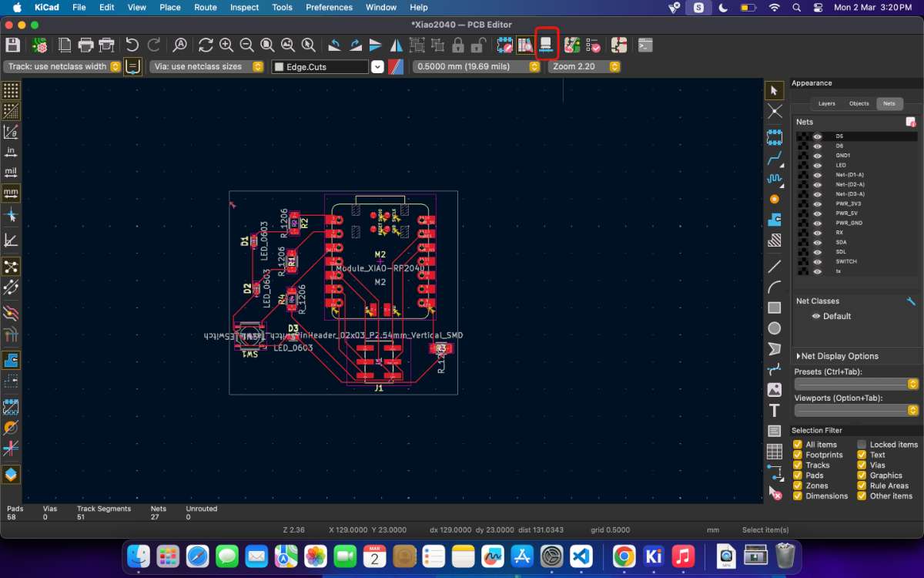Switch units to mils

coord(11,172)
